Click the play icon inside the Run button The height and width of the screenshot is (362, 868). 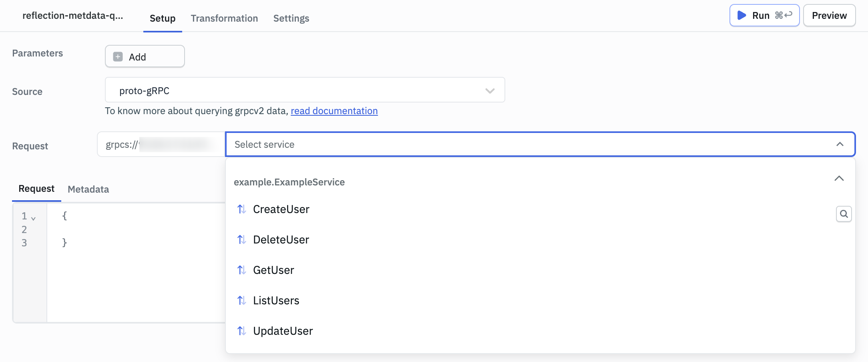click(x=741, y=15)
